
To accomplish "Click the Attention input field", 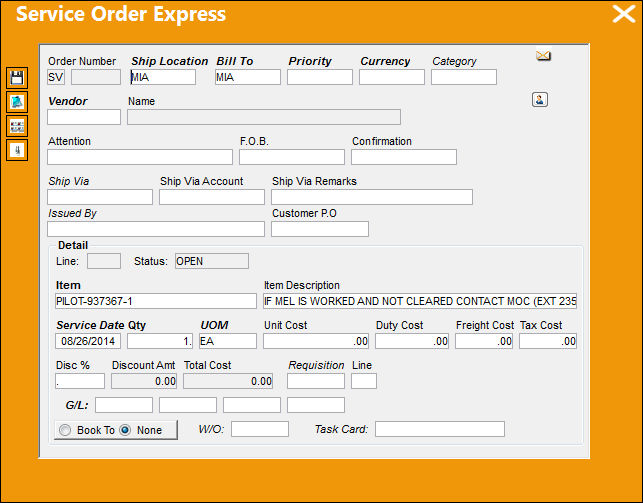I will coord(140,157).
